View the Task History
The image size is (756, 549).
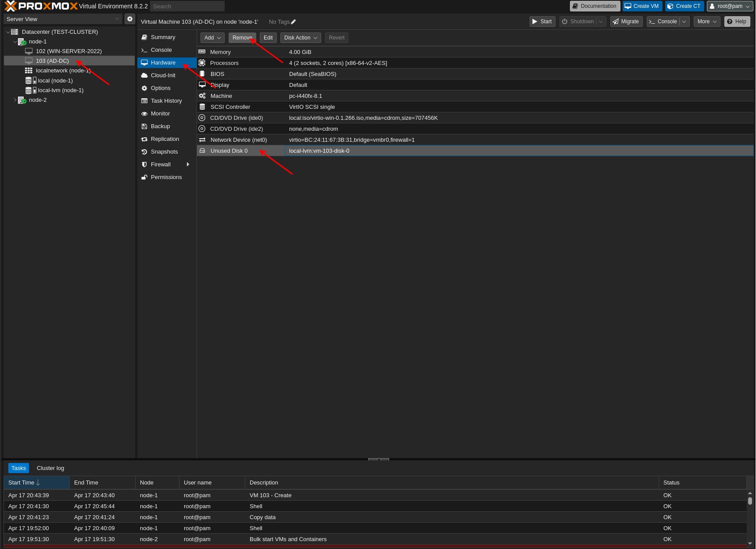tap(166, 100)
